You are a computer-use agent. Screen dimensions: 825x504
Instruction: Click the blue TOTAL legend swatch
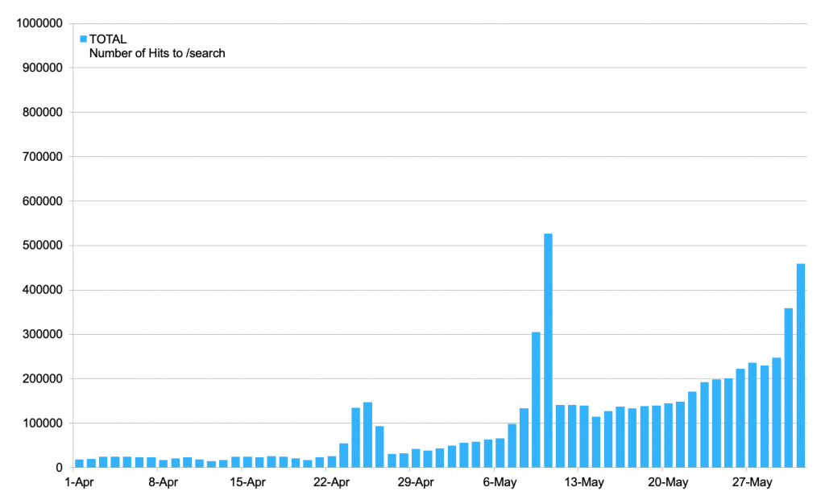pos(81,38)
